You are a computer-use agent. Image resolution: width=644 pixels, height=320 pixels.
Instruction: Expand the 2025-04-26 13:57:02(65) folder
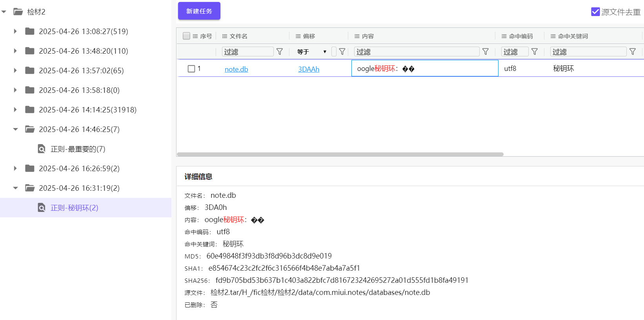pos(15,71)
